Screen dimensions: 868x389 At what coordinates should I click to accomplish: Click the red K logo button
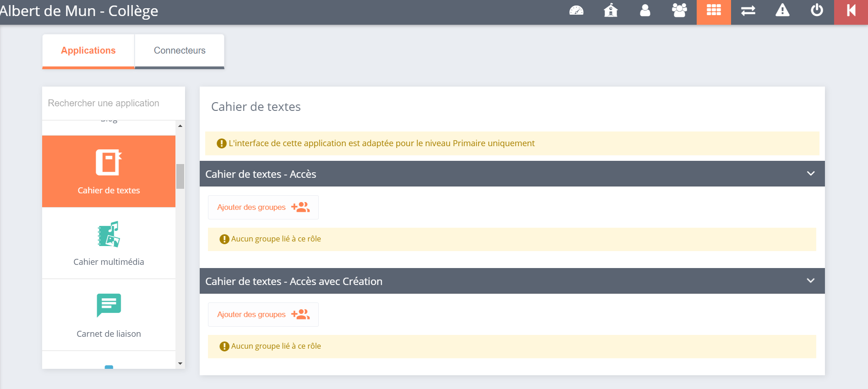point(851,12)
